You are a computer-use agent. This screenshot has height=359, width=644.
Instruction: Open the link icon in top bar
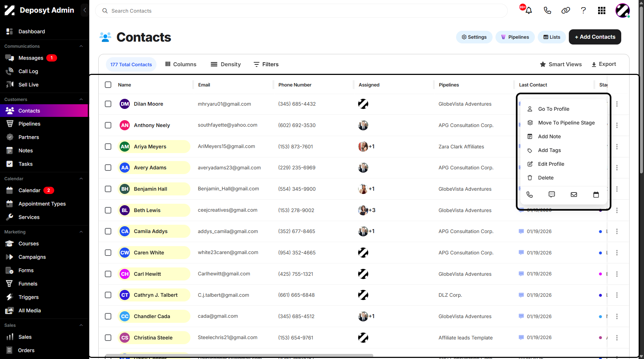coord(566,10)
